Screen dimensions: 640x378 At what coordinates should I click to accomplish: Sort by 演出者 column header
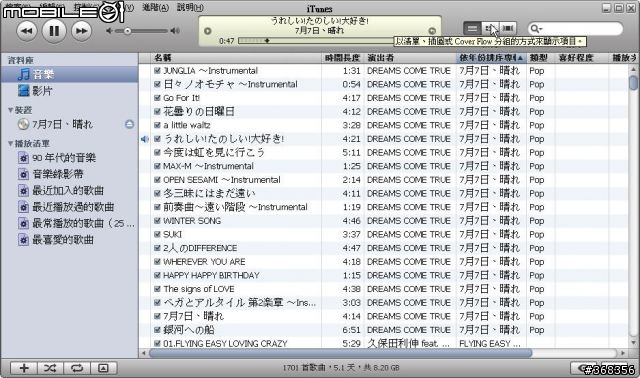(410, 58)
